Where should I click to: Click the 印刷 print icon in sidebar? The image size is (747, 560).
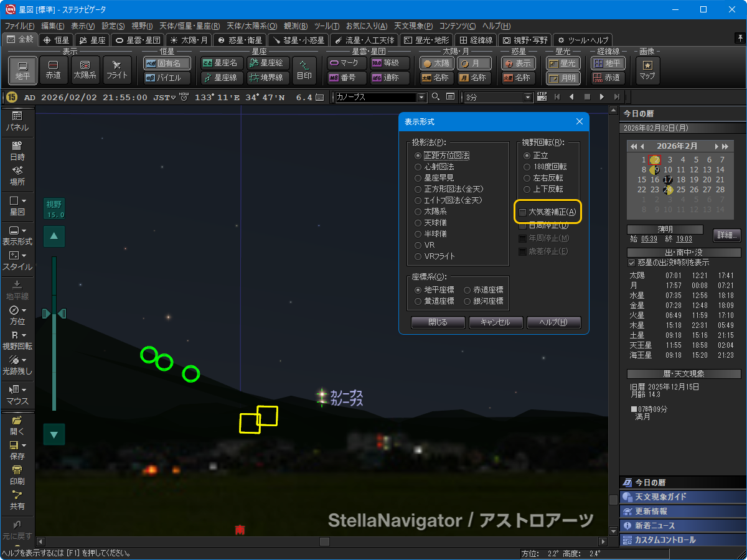coord(17,475)
